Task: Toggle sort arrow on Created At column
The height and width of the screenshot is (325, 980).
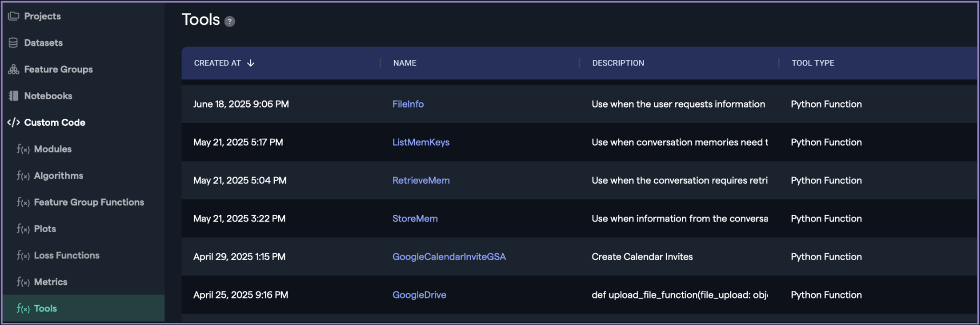Action: [251, 63]
